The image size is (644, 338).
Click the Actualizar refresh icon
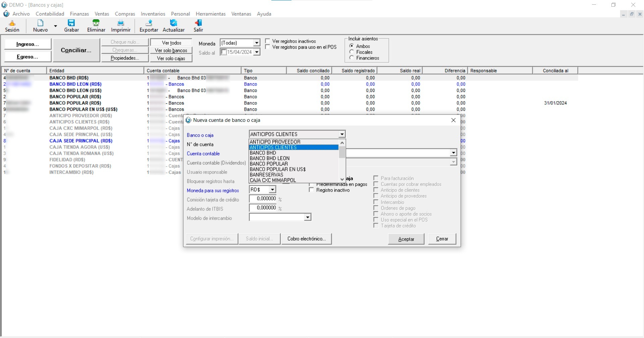click(173, 23)
